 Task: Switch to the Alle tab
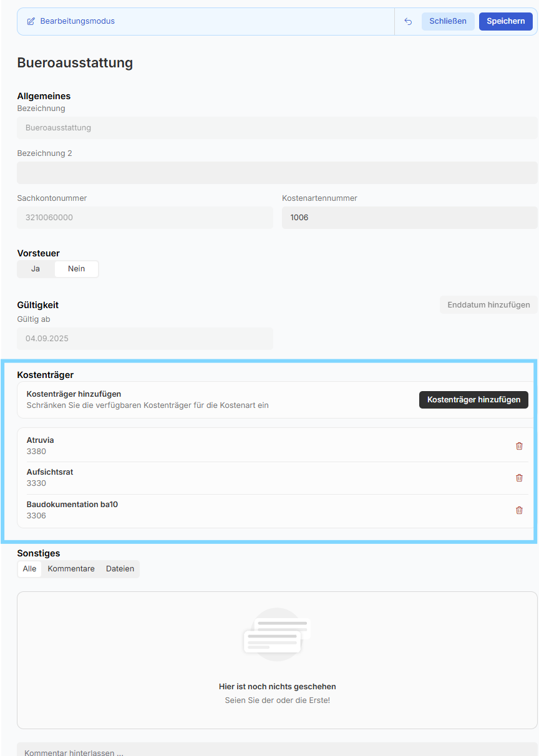[29, 569]
